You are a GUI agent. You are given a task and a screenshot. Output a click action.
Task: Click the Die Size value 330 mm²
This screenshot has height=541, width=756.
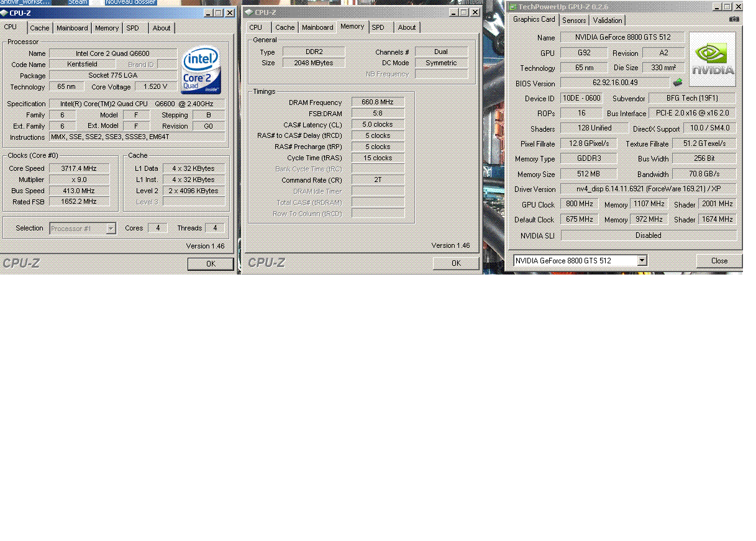pos(663,68)
